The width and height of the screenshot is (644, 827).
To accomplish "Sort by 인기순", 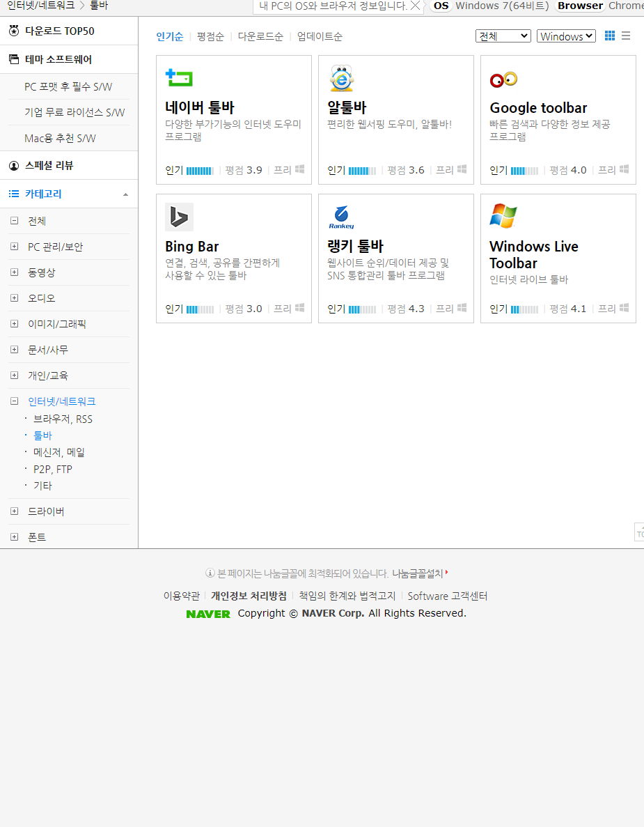I will click(x=170, y=36).
